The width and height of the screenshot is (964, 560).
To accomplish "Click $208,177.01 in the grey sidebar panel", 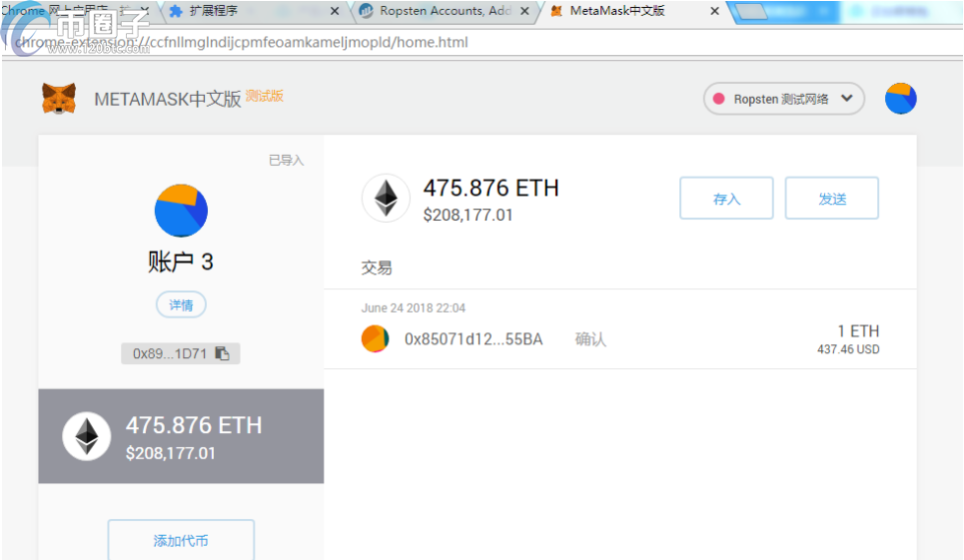I will click(x=170, y=453).
